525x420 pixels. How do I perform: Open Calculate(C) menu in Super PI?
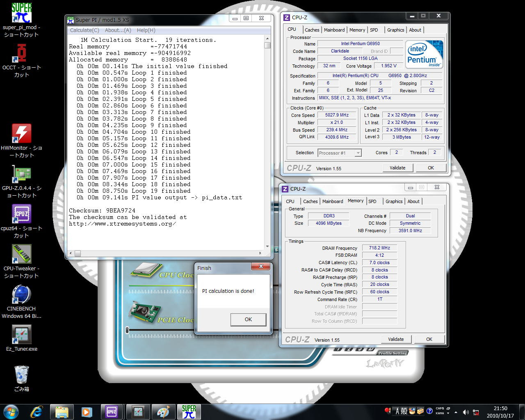coord(84,30)
